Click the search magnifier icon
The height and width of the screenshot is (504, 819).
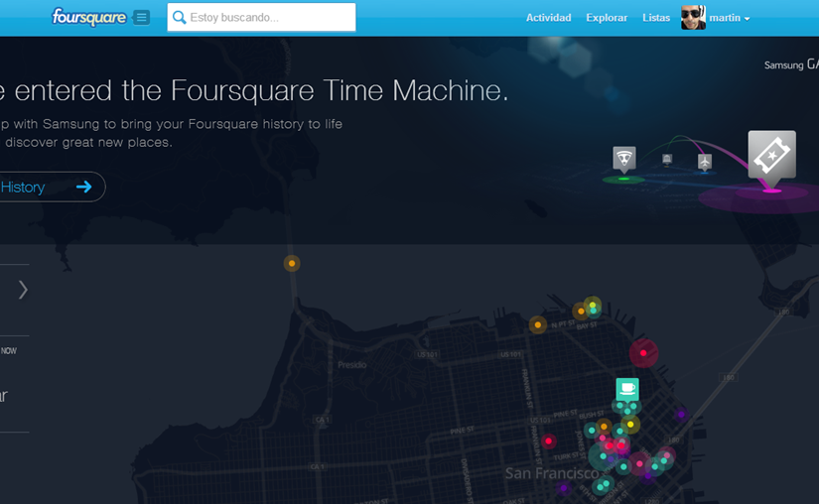[179, 17]
